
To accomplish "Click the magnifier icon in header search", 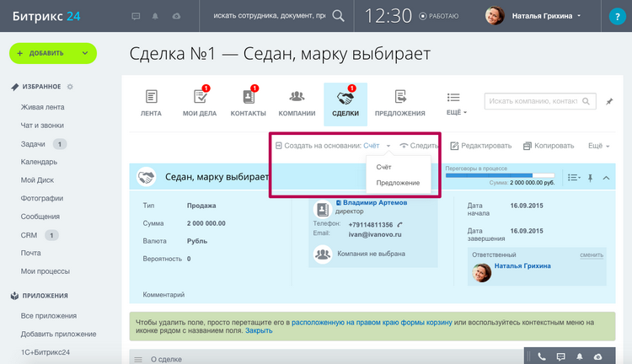I will pos(338,16).
